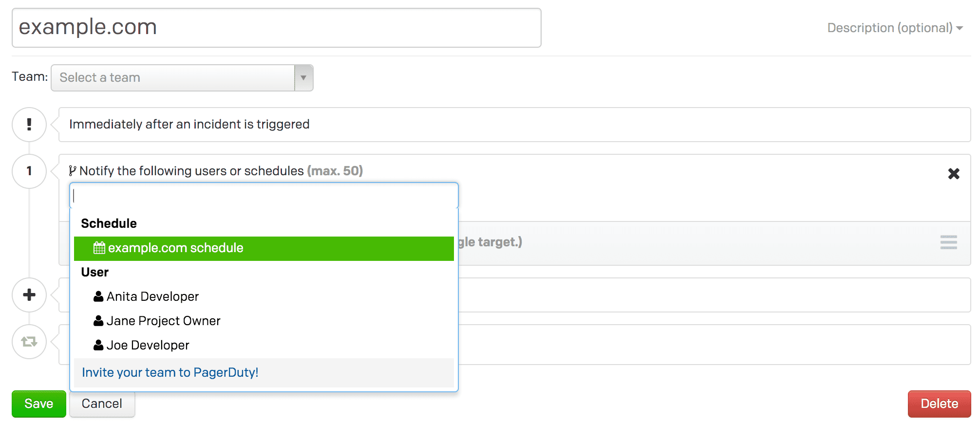Click the calendar icon on example.com schedule
This screenshot has width=980, height=440.
click(99, 248)
